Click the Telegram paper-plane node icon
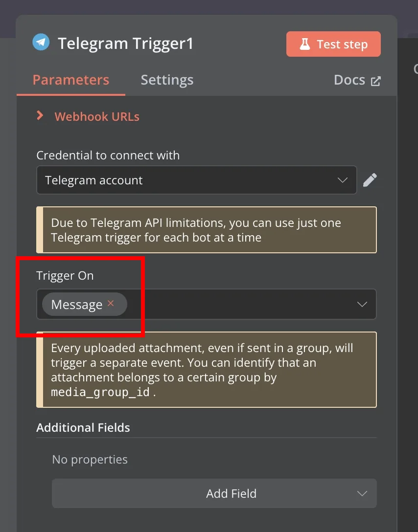 pyautogui.click(x=41, y=43)
